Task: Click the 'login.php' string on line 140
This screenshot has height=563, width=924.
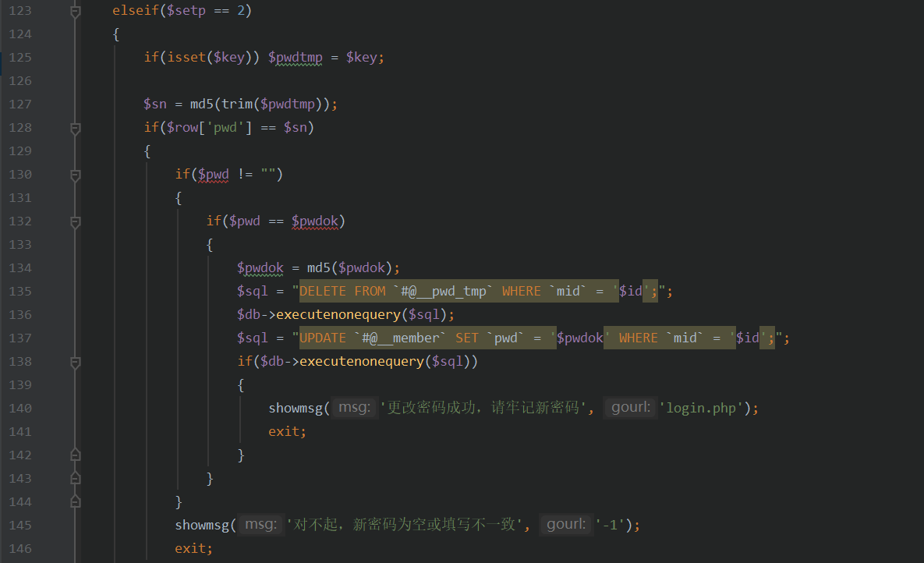Action: pos(701,408)
